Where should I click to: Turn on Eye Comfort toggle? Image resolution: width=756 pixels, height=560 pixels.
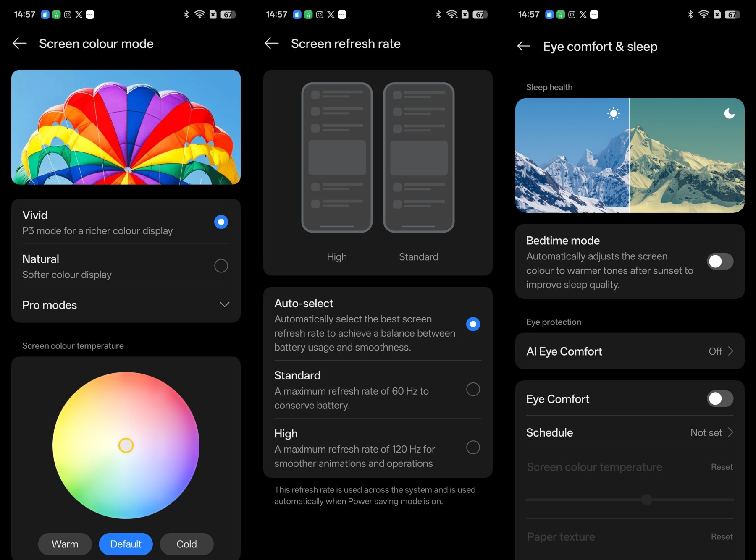coord(720,399)
